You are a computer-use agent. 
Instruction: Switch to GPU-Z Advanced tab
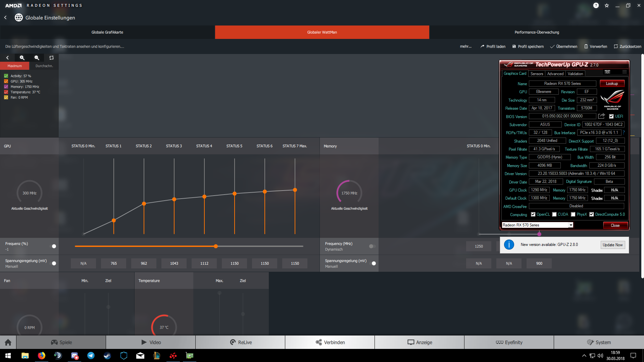click(555, 74)
